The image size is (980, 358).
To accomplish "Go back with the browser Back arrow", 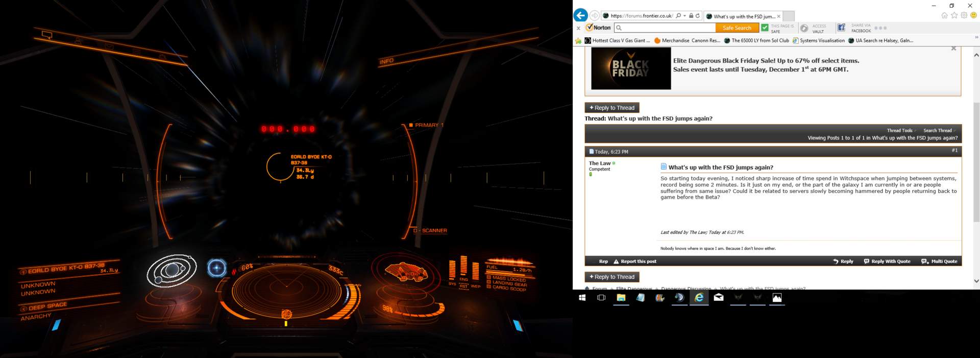I will tap(580, 15).
